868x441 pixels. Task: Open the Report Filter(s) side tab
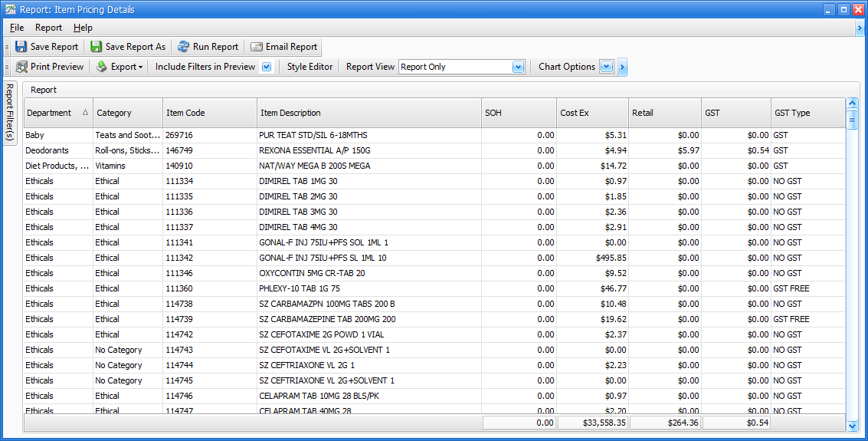10,112
